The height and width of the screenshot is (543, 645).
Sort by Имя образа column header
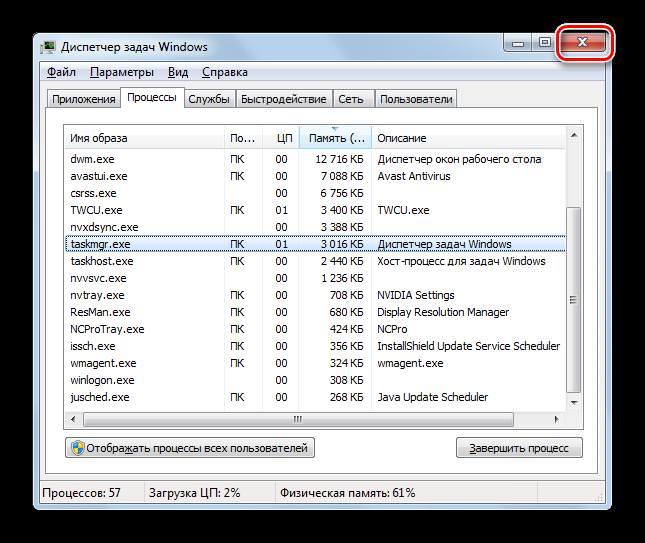click(x=144, y=138)
